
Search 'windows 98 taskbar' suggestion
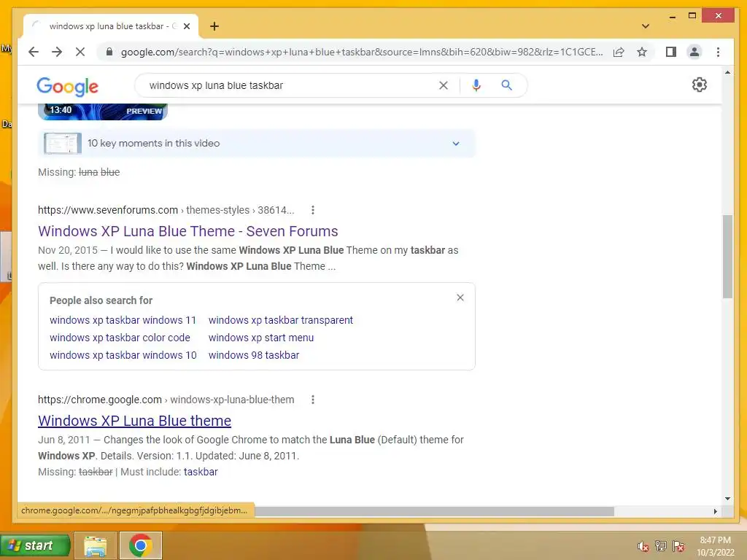[254, 355]
